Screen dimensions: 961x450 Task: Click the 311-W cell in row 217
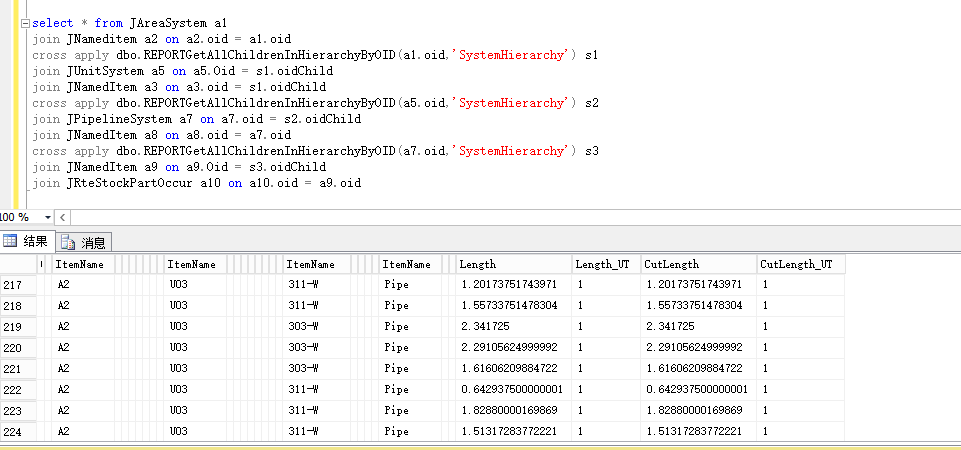[x=317, y=284]
